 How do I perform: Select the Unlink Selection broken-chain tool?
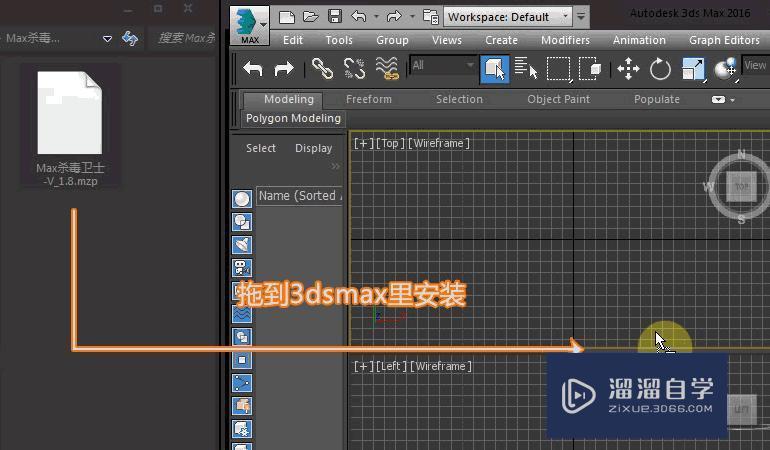[354, 69]
